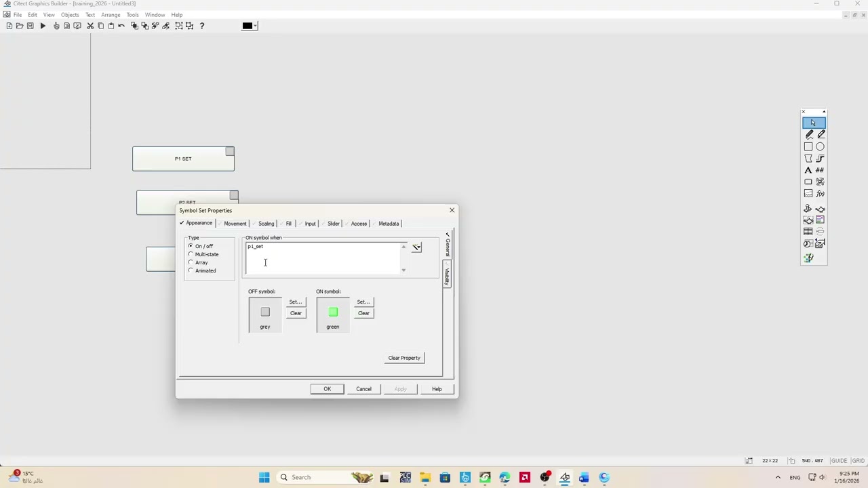Click the Help question mark icon
This screenshot has height=488, width=868.
(201, 26)
